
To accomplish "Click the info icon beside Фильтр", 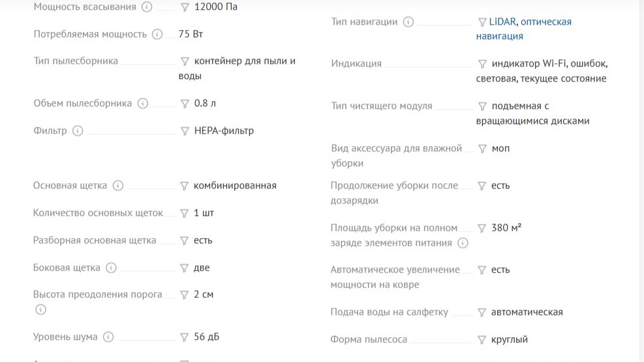I will click(x=78, y=131).
